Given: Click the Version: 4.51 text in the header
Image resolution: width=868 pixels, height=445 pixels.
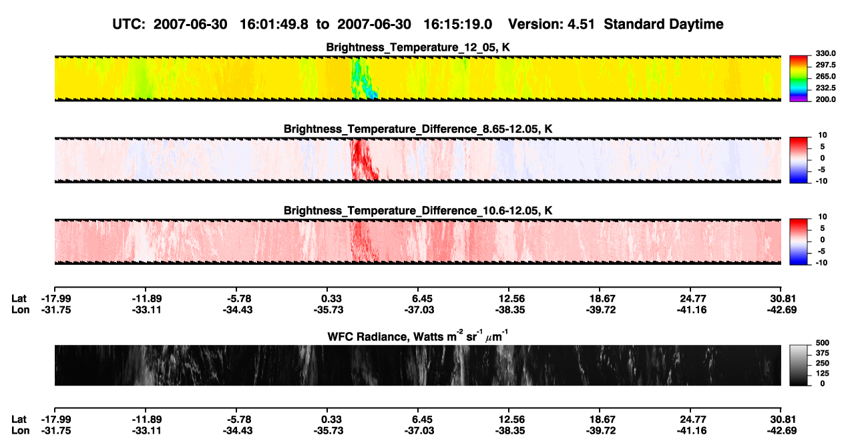Looking at the screenshot, I should (x=552, y=24).
